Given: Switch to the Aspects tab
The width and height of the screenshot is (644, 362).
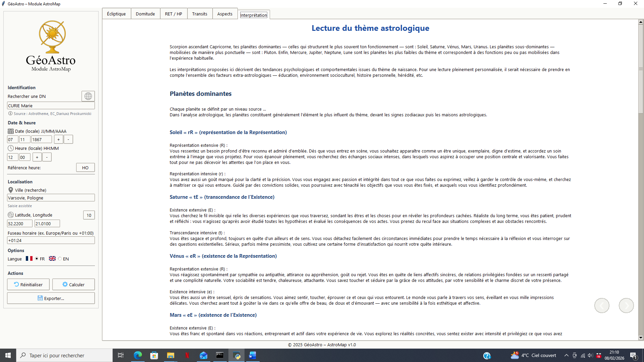Looking at the screenshot, I should tap(225, 14).
